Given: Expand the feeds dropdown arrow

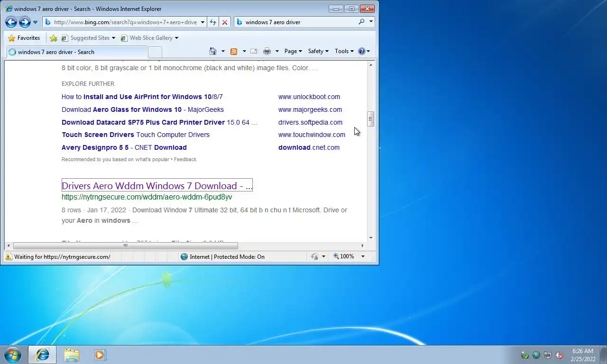Looking at the screenshot, I should coord(244,51).
